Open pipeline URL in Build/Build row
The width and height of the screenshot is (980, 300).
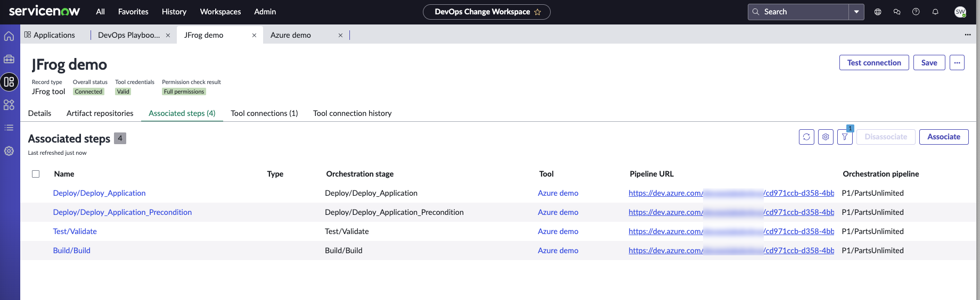point(731,251)
